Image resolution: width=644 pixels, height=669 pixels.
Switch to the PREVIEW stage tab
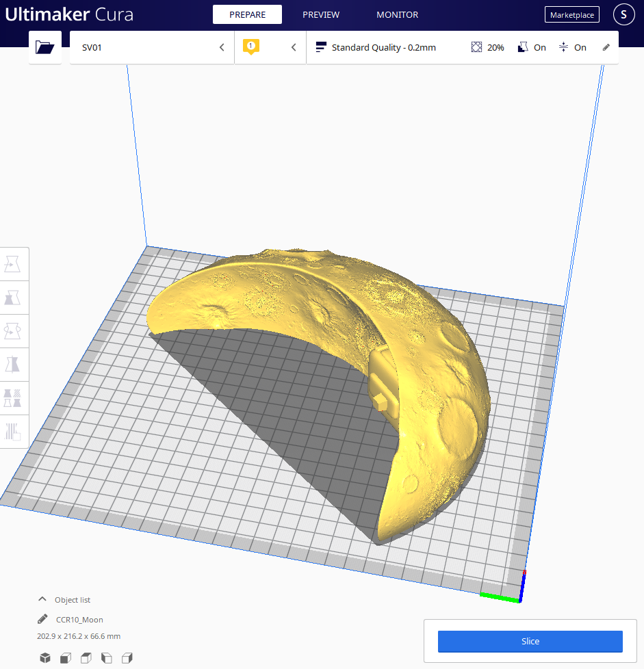321,14
